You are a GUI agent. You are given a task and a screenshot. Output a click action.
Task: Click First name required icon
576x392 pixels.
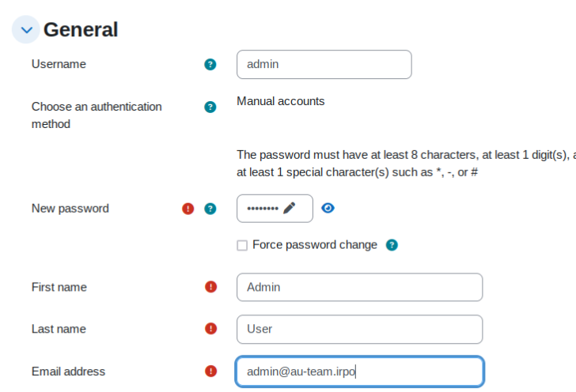click(210, 287)
